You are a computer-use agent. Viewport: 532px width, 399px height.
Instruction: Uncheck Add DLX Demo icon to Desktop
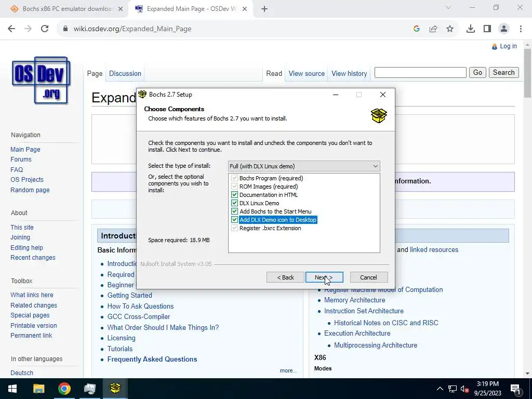click(x=234, y=220)
